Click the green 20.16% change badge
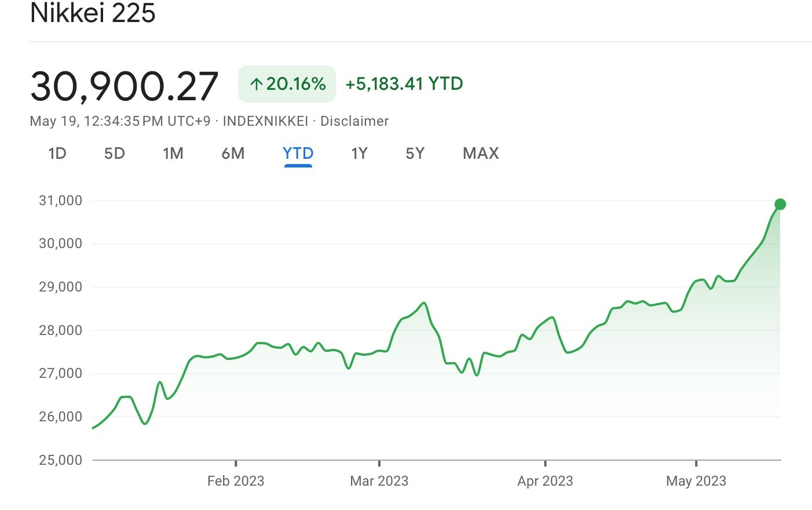812x510 pixels. pos(287,84)
